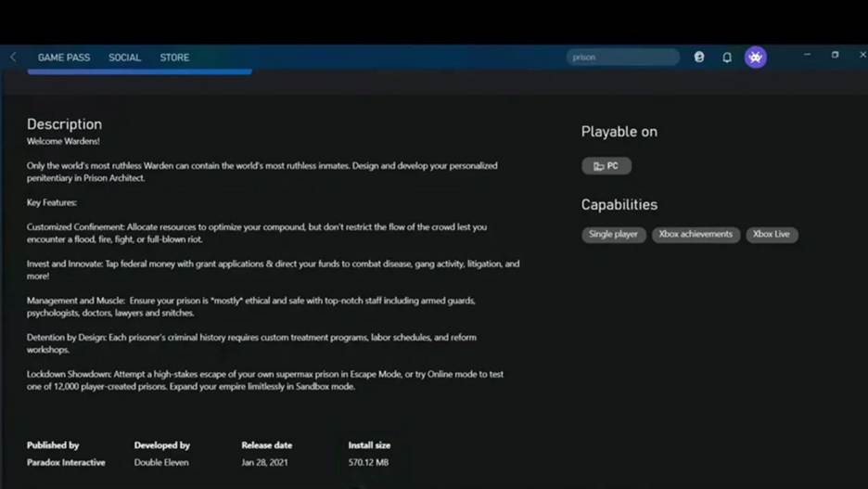Open the Game Pass tab

click(64, 58)
